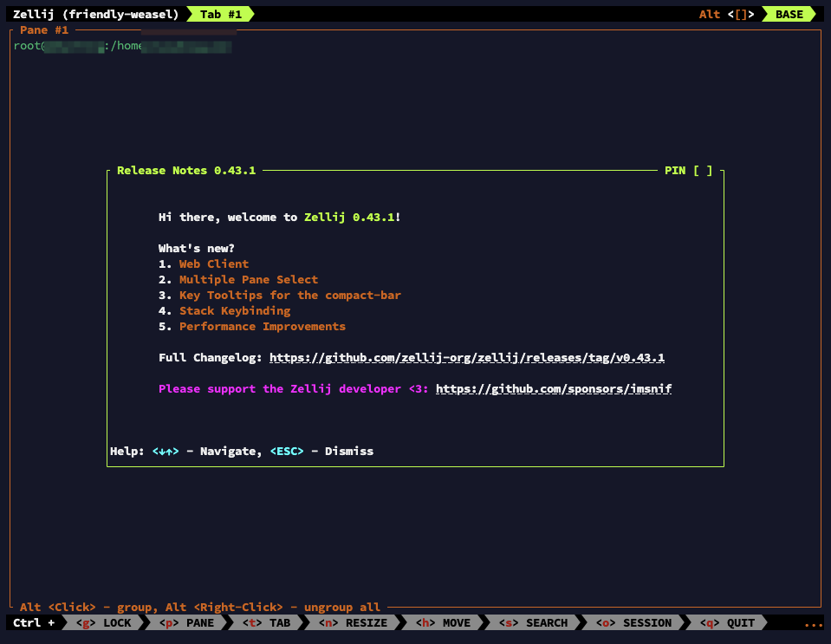Image resolution: width=831 pixels, height=644 pixels.
Task: Expand the overflow ellipsis in status bar
Action: point(813,622)
